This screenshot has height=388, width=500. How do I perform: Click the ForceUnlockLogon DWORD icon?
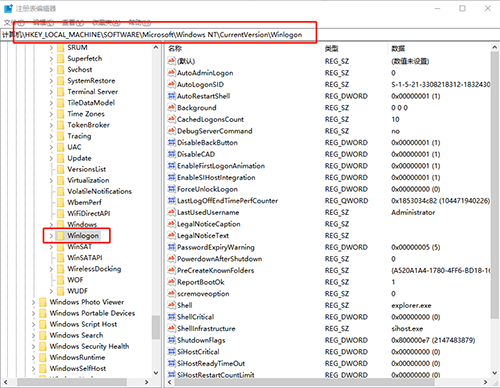(171, 189)
